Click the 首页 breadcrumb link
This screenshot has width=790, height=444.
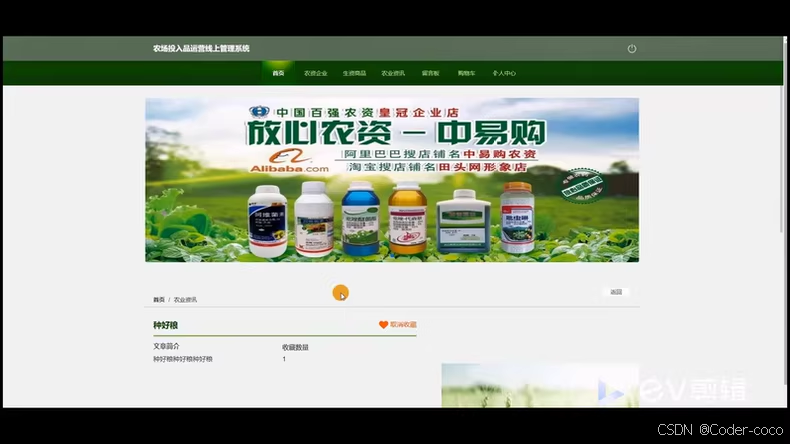[159, 299]
